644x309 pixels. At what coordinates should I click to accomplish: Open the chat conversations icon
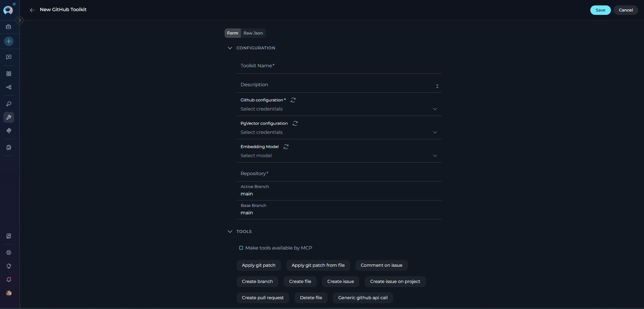(9, 57)
